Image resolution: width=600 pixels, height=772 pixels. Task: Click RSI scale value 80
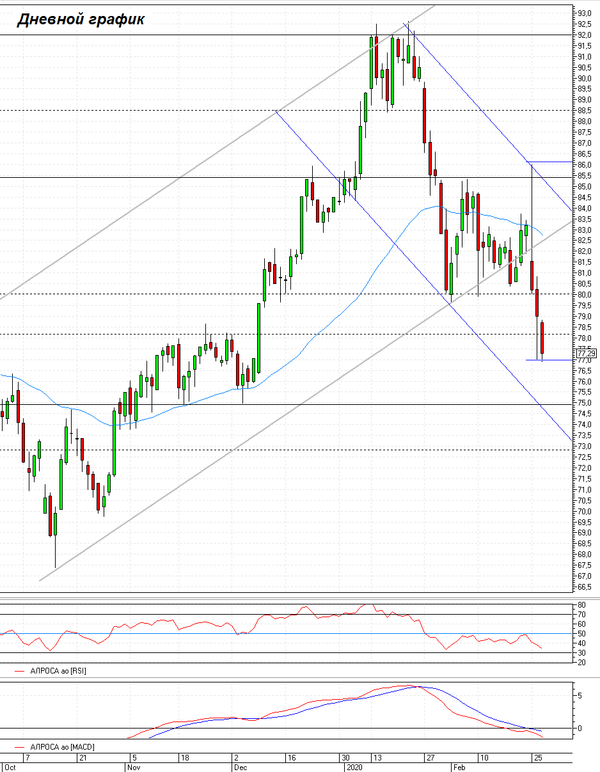pos(581,605)
